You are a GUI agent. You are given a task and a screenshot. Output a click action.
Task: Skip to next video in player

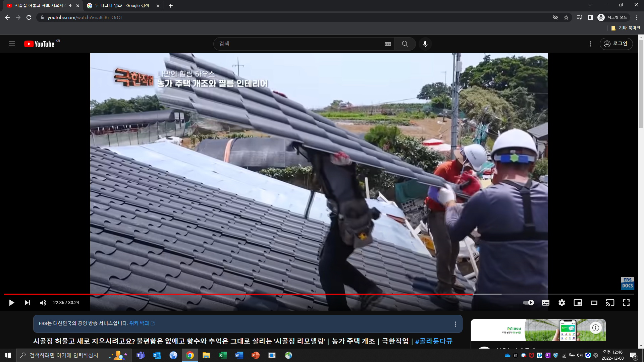pos(28,303)
